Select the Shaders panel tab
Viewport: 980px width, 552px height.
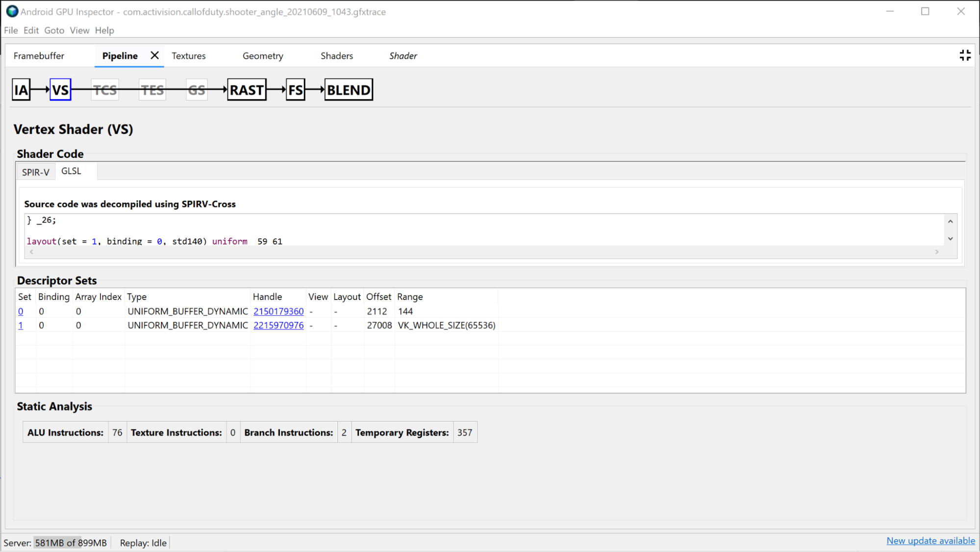click(x=336, y=55)
